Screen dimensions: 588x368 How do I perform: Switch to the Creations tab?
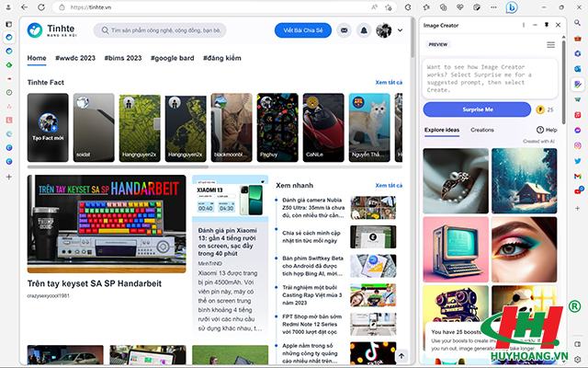click(x=482, y=130)
